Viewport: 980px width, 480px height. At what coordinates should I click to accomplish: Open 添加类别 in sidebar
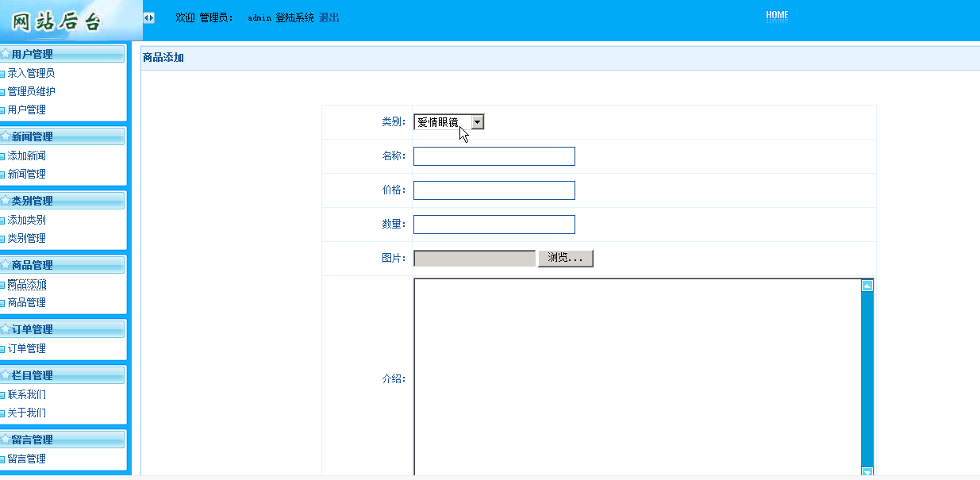coord(26,220)
